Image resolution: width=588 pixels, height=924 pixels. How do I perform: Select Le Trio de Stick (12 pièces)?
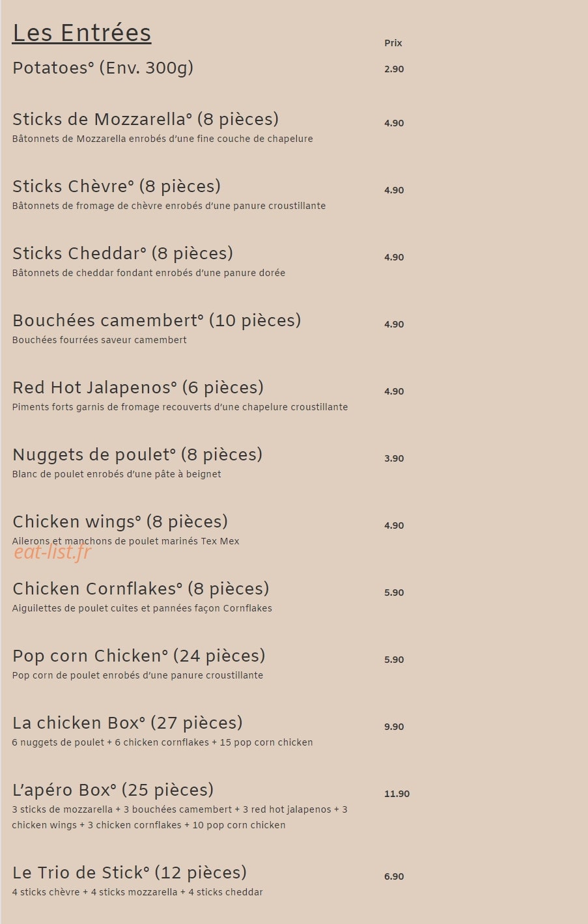[x=130, y=873]
